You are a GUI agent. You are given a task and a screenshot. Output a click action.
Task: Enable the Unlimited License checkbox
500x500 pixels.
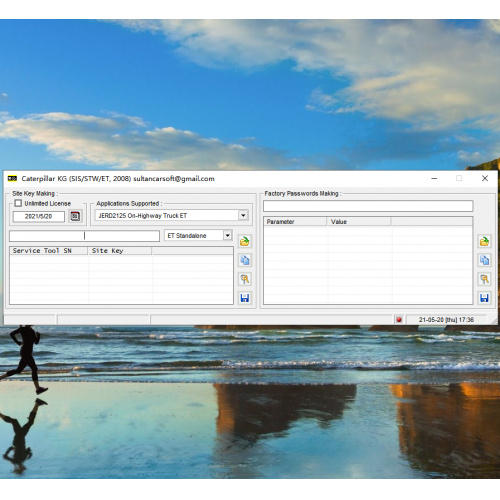pyautogui.click(x=18, y=203)
